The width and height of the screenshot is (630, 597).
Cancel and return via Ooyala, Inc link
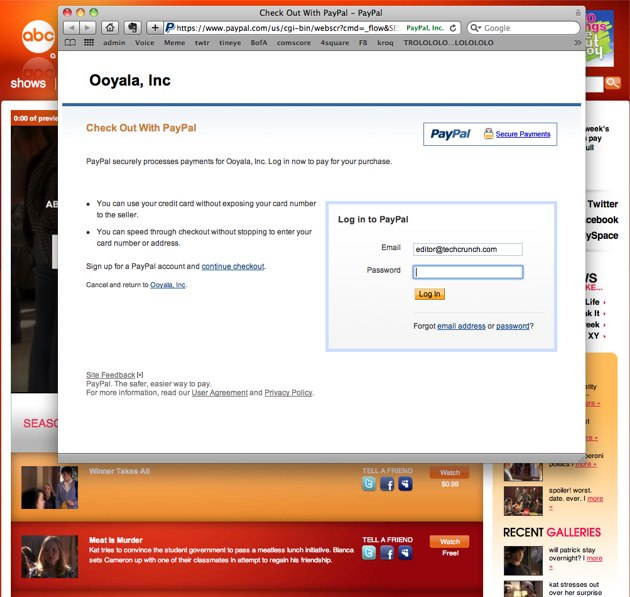point(168,285)
